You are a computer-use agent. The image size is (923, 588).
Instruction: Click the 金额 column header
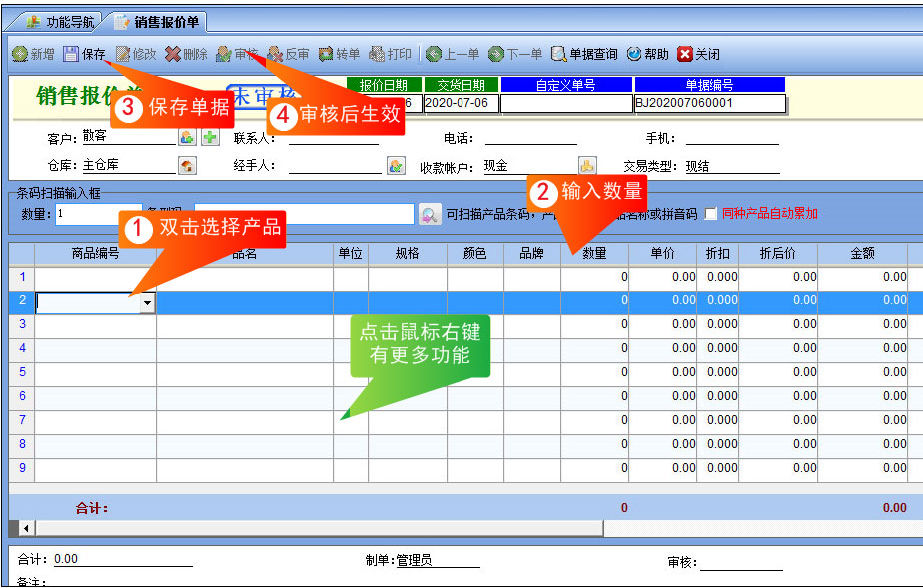point(863,253)
